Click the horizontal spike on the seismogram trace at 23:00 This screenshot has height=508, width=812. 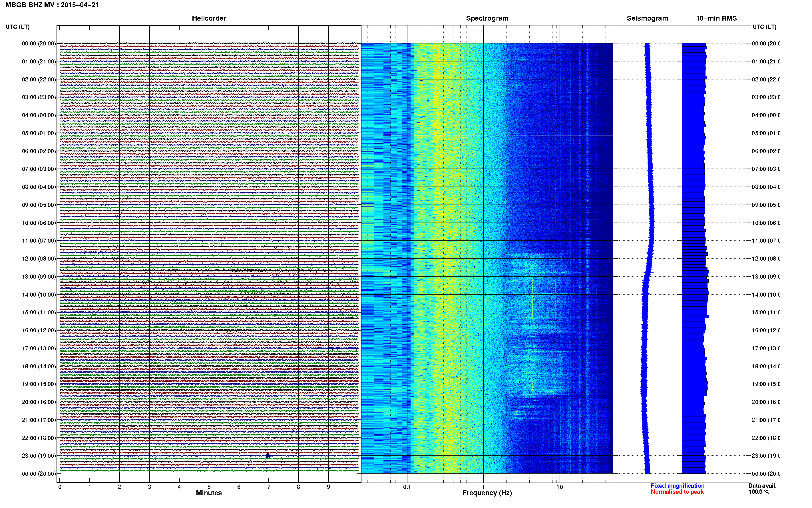point(646,458)
